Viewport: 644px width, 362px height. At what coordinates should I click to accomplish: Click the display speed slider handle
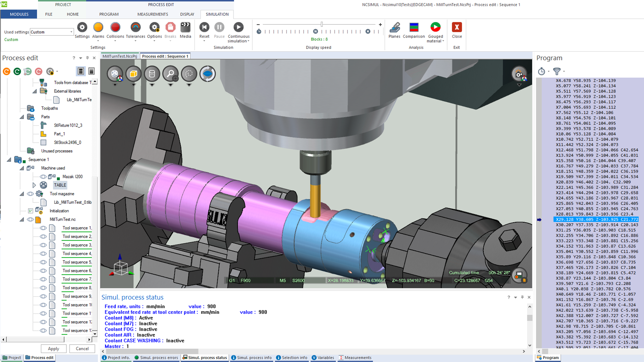322,24
